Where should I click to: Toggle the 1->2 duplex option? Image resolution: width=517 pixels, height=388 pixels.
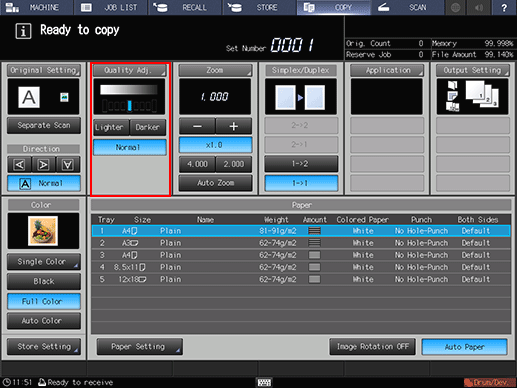301,164
